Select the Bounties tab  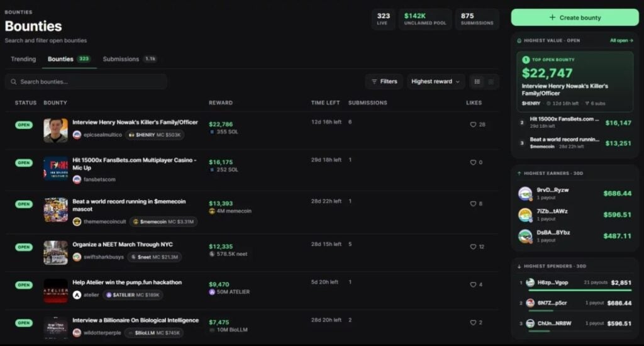(69, 59)
